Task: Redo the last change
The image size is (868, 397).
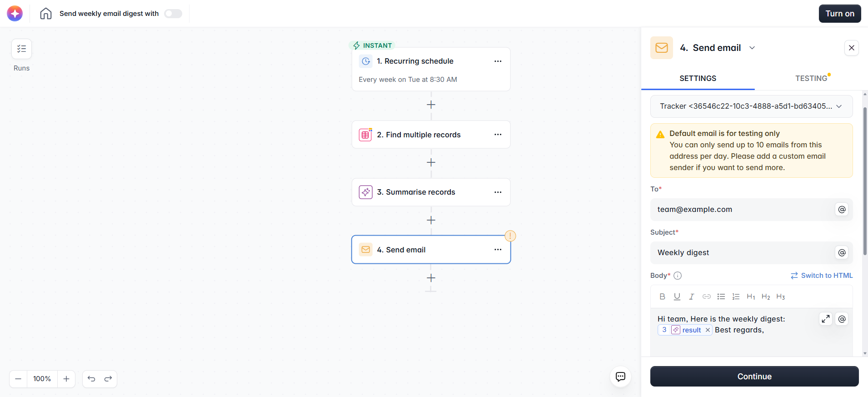Action: 108,379
